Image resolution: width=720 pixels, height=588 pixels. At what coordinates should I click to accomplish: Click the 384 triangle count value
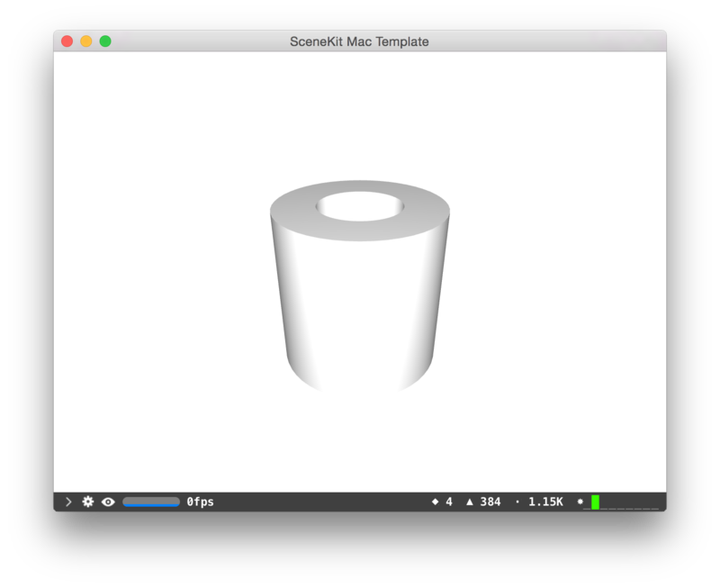[490, 502]
